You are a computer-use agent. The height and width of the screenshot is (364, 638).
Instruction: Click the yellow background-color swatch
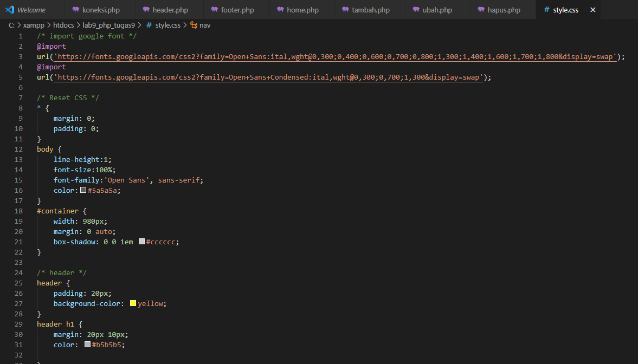pyautogui.click(x=133, y=303)
